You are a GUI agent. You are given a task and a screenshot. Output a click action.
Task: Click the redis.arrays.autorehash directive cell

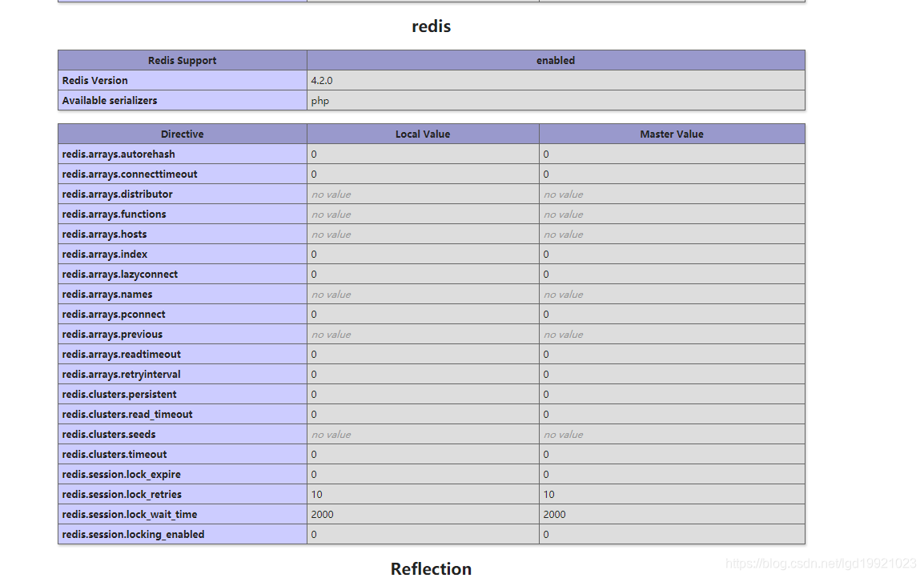point(118,154)
